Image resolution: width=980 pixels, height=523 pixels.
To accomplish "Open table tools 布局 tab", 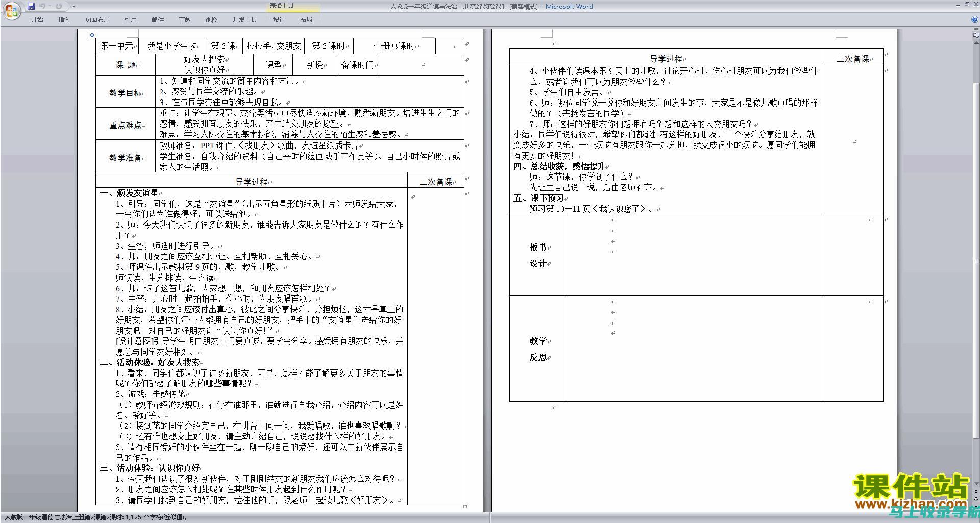I will click(x=306, y=19).
